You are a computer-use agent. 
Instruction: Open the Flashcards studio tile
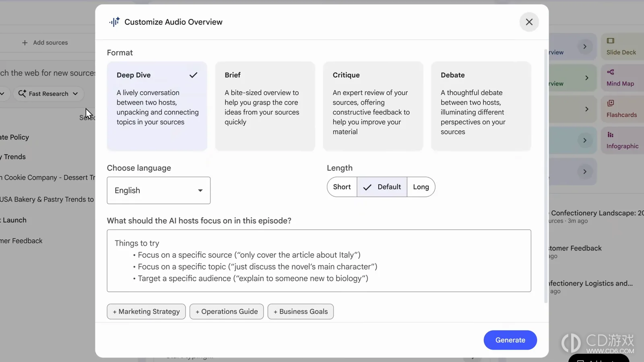(622, 109)
